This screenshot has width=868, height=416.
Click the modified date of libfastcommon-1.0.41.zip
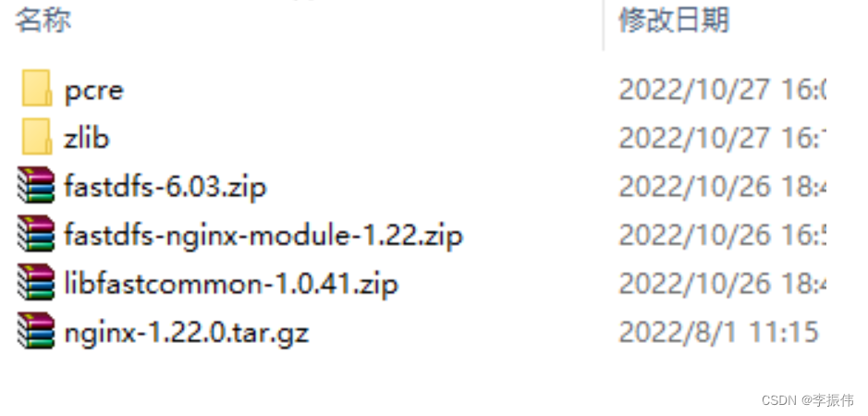point(722,284)
